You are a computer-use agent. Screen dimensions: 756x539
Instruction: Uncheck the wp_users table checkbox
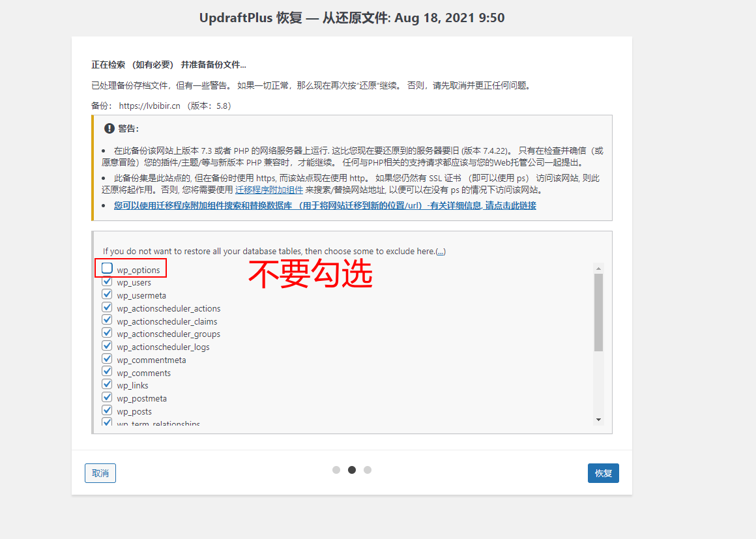107,282
